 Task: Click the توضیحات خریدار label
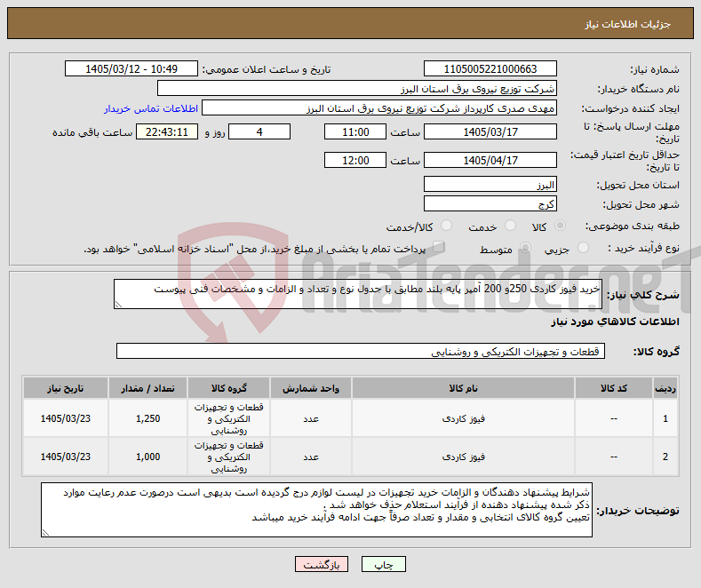(638, 510)
